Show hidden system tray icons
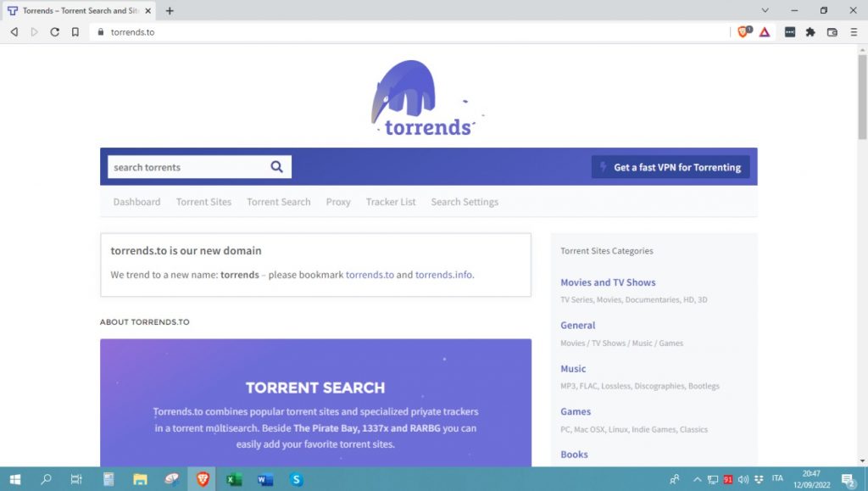868x491 pixels. click(698, 479)
